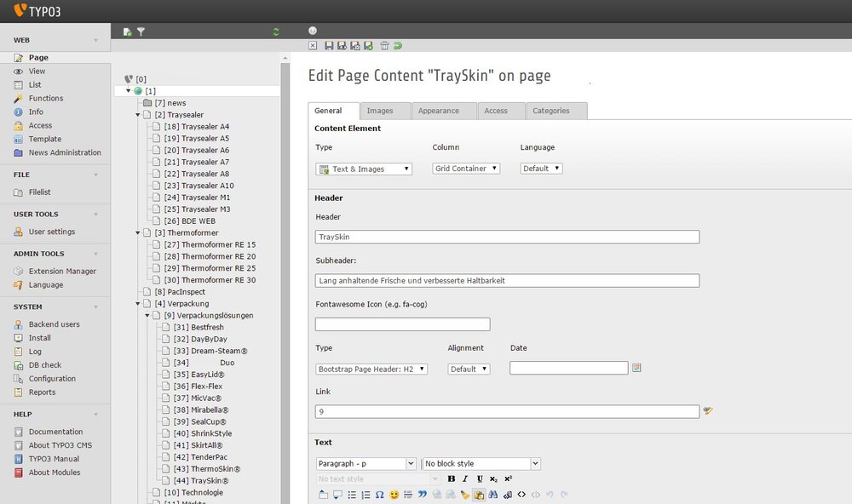Toggle italic formatting
The height and width of the screenshot is (504, 852).
[465, 478]
